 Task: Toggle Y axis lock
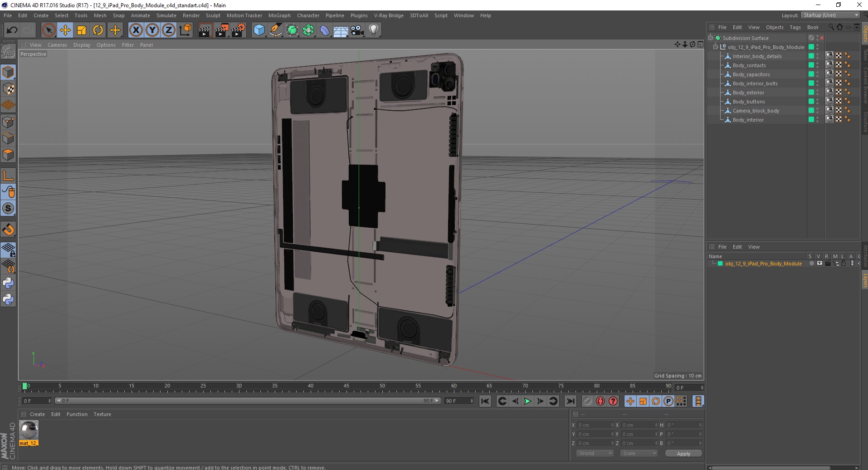152,30
